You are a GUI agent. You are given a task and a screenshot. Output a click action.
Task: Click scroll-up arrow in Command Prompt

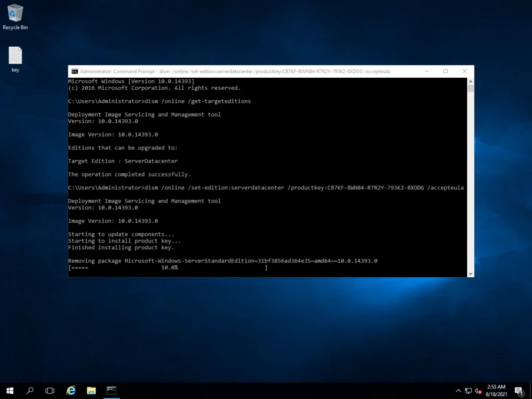470,81
